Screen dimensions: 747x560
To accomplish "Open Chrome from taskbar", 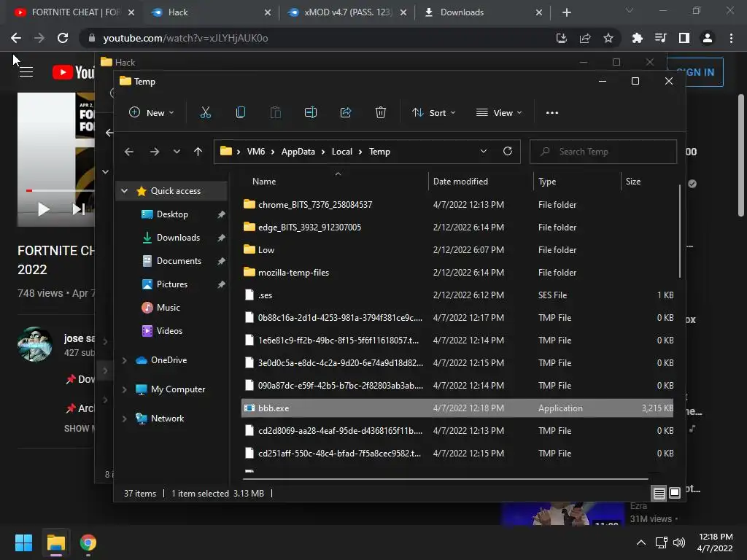I will (x=88, y=542).
